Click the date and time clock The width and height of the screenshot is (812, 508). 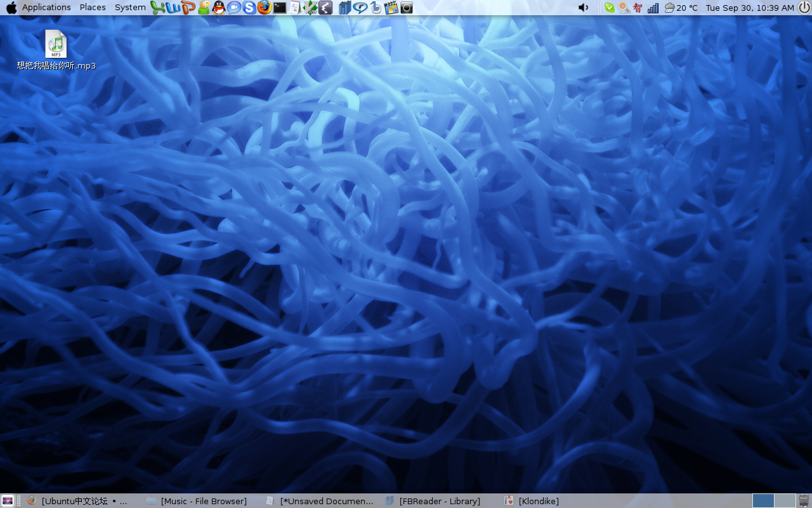749,8
